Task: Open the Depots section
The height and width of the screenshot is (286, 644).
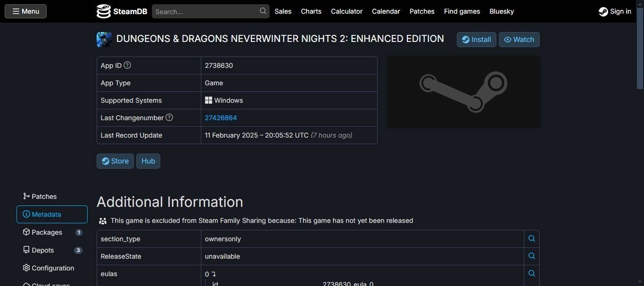Action: pyautogui.click(x=43, y=250)
